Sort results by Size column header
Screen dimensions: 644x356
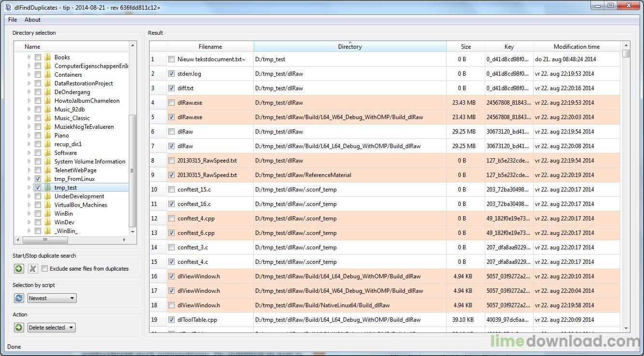coord(466,47)
